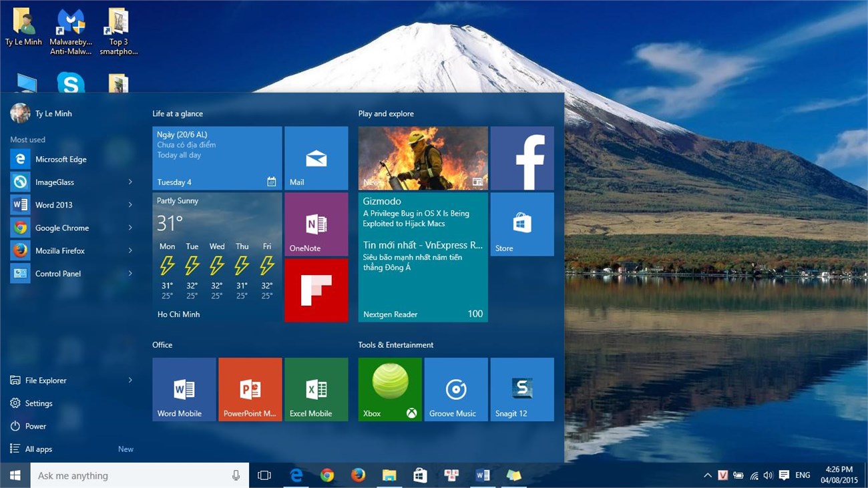Screen dimensions: 868x488
Task: Expand the Control Panel jump list arrow
Action: coord(130,273)
